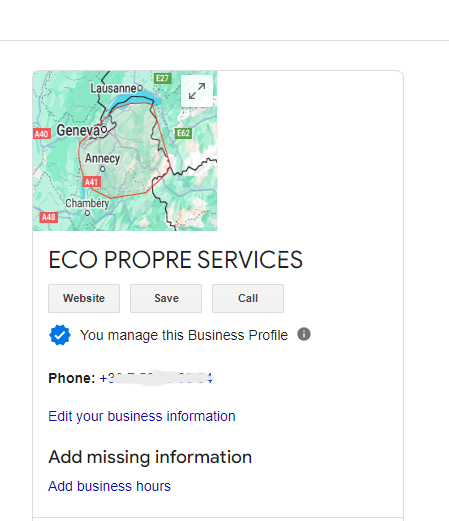This screenshot has height=521, width=449.
Task: Click the Lausanne city label on the map
Action: point(113,88)
